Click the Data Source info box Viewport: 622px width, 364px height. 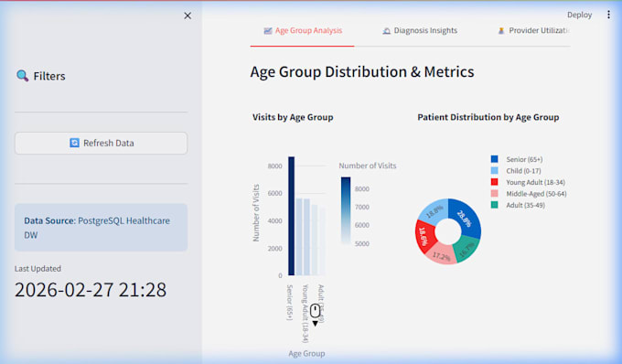click(102, 228)
